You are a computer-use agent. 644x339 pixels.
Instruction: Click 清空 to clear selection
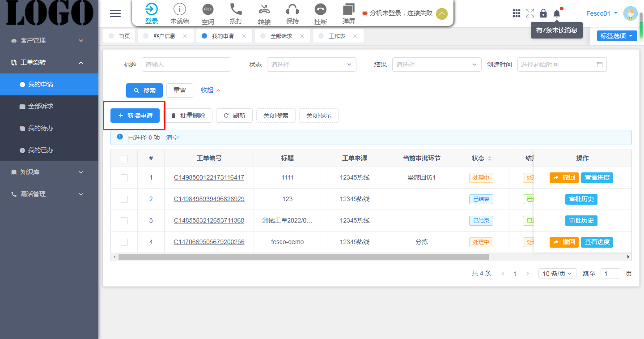pyautogui.click(x=173, y=137)
